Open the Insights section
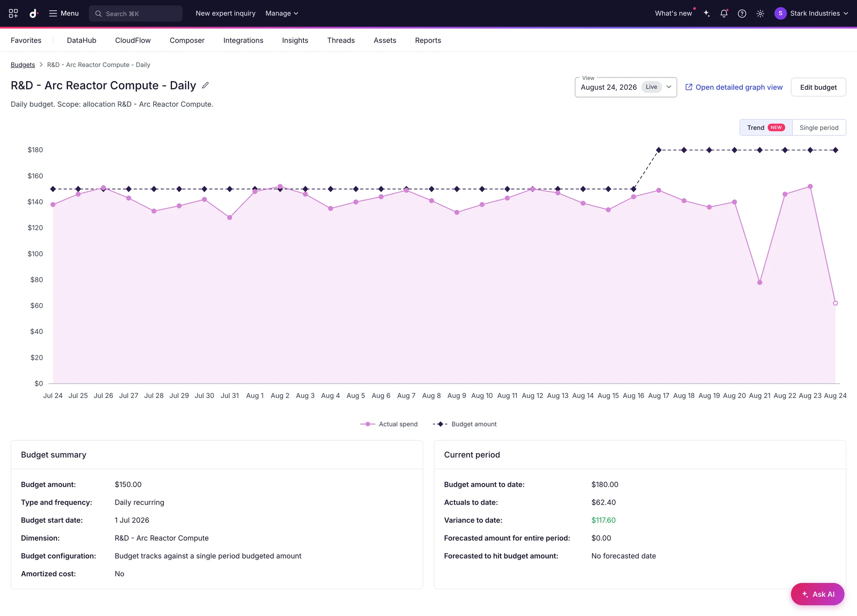The width and height of the screenshot is (857, 616). tap(295, 40)
